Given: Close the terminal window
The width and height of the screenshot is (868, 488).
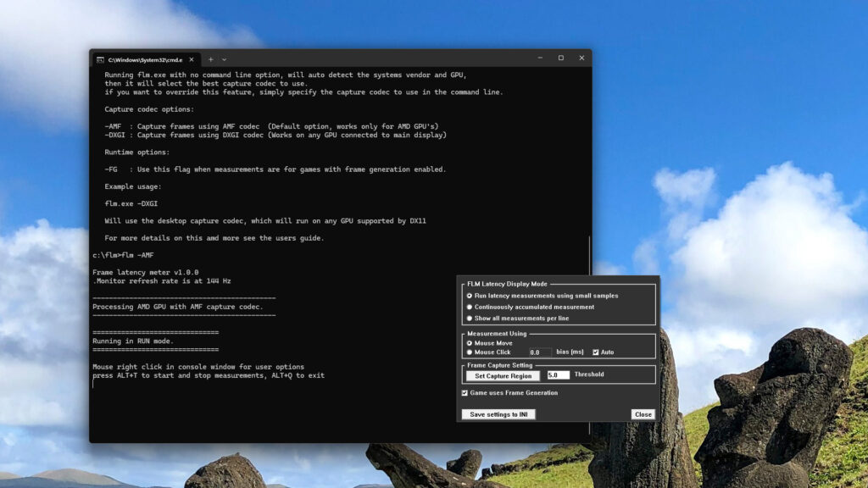Looking at the screenshot, I should coord(581,58).
